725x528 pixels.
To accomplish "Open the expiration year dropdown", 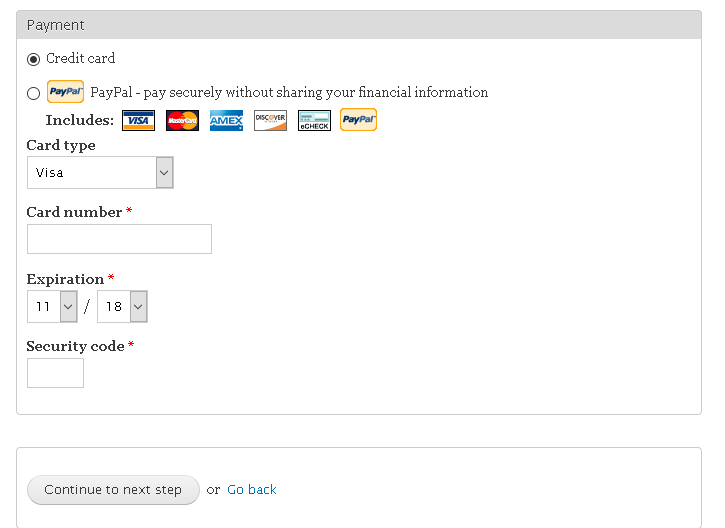I will [x=123, y=307].
